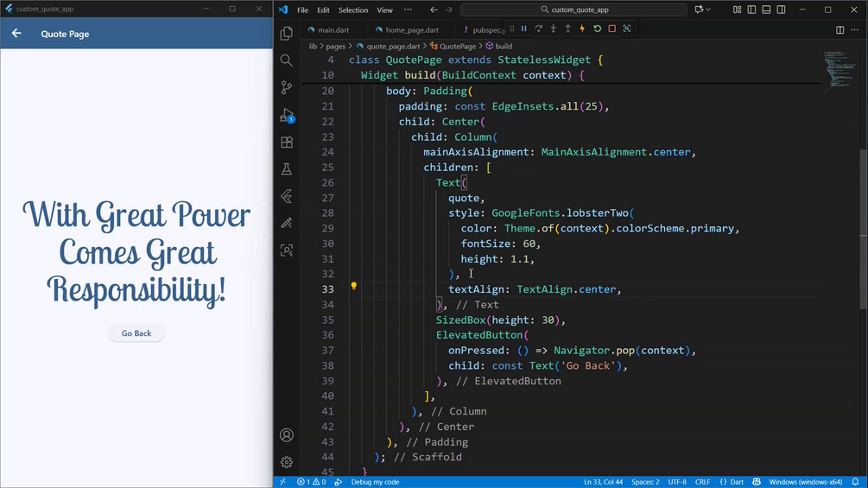Click the custom_quote_app command center search
868x488 pixels.
tap(574, 10)
